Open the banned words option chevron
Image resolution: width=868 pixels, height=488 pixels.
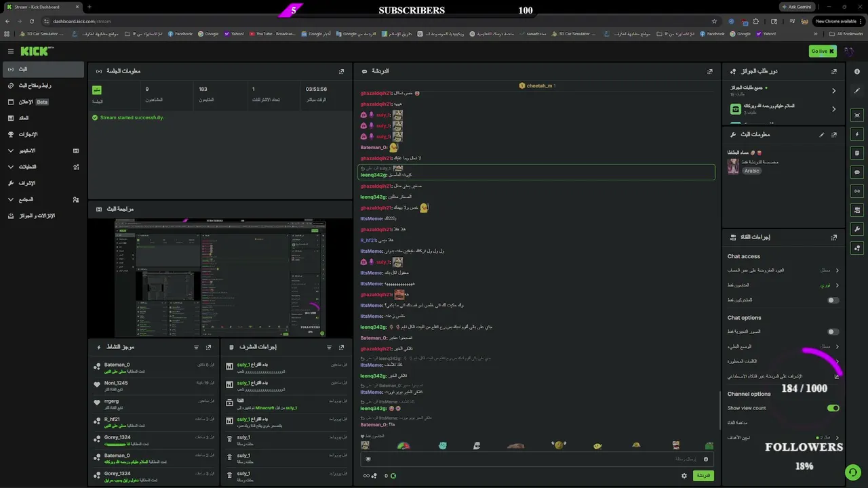tap(837, 361)
